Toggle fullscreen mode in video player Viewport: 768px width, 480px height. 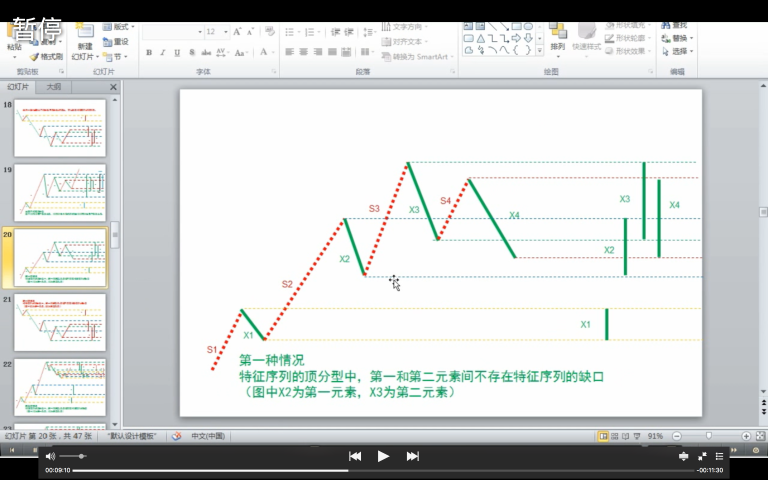click(x=702, y=456)
